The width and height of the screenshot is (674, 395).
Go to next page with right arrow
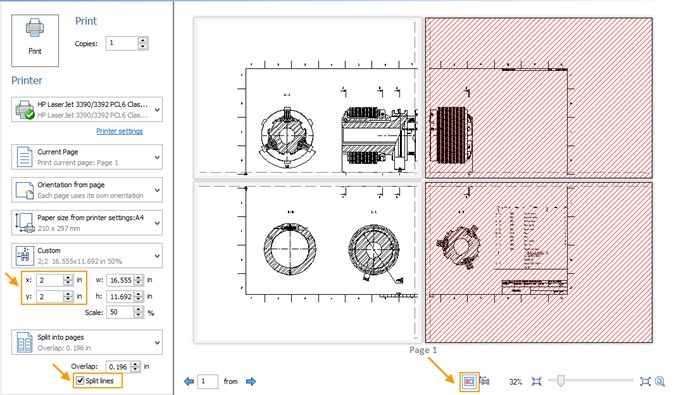tap(251, 381)
